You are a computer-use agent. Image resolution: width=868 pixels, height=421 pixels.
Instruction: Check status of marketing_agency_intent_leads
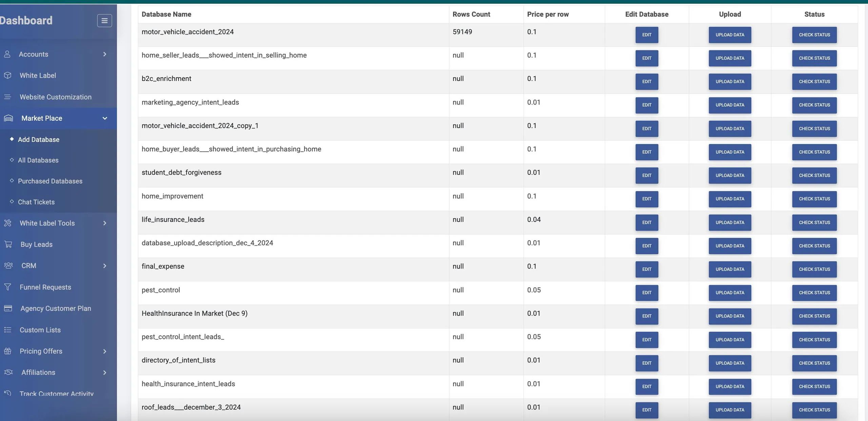click(x=814, y=105)
